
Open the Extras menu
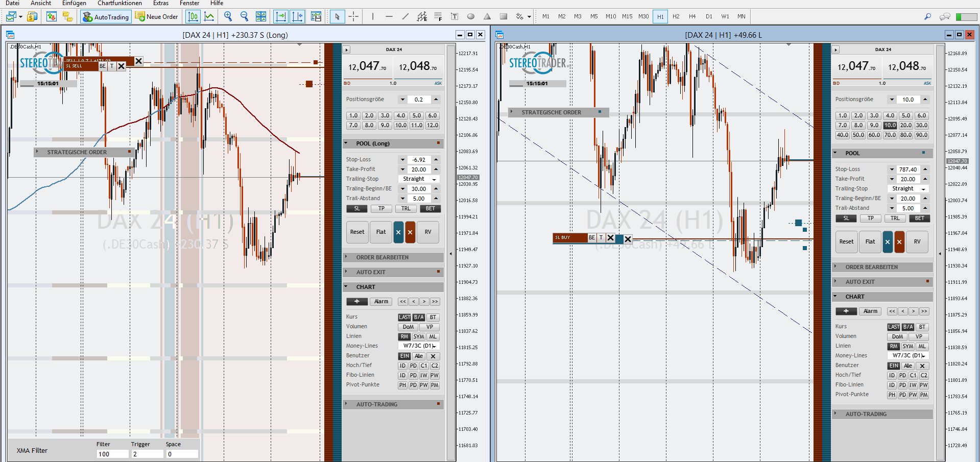[x=160, y=3]
